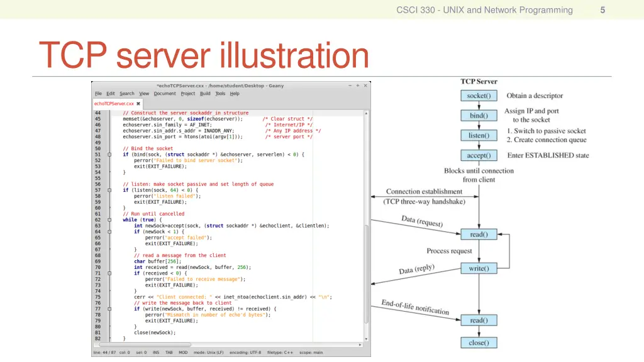Close the echoTCPServer.cxx tab with its X icon

tap(138, 104)
